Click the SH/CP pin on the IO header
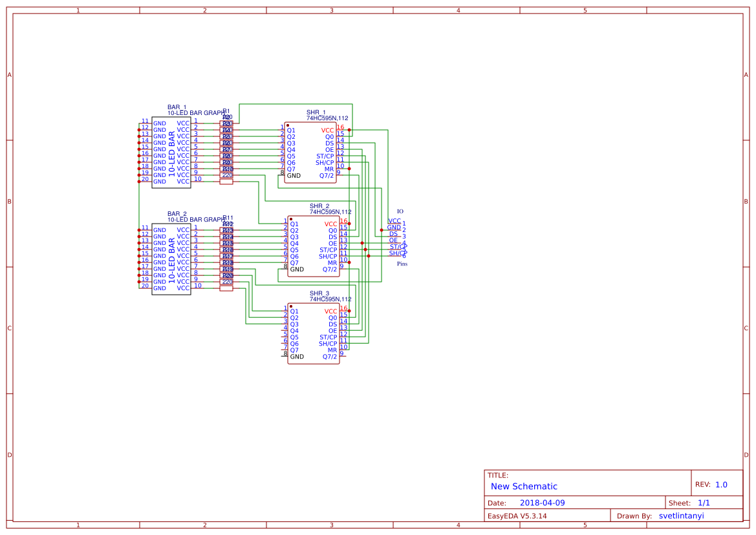This screenshot has height=535, width=756. pos(396,253)
